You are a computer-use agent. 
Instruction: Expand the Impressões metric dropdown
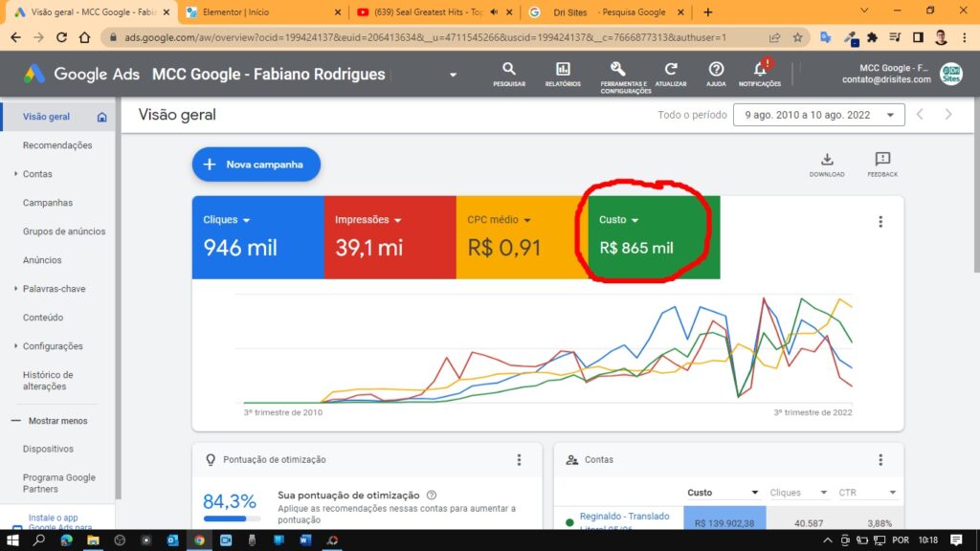point(397,220)
